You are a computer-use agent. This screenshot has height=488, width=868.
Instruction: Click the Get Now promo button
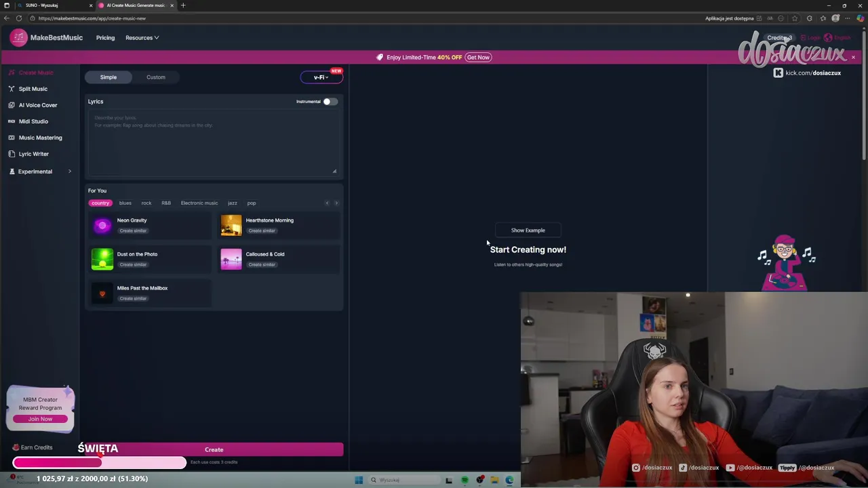coord(478,58)
